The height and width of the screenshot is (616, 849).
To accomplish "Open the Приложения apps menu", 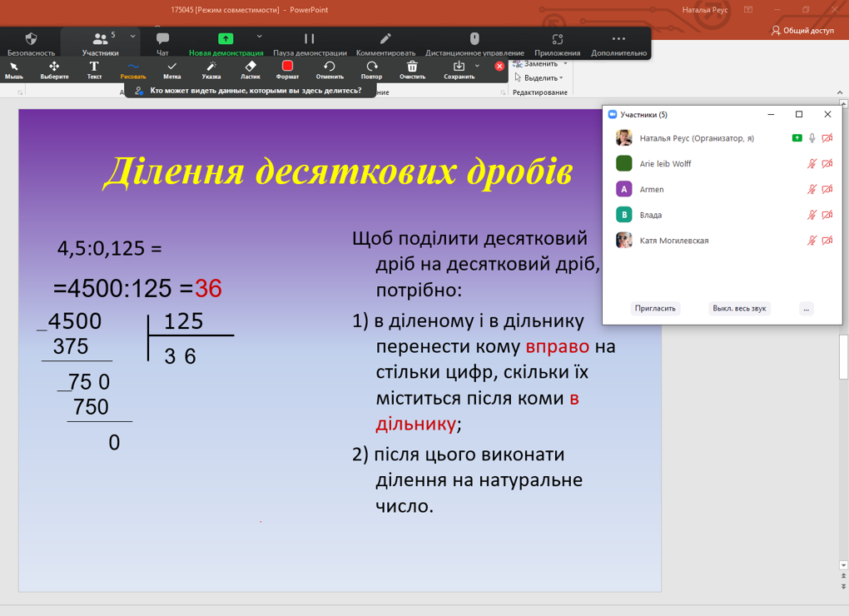I will (x=557, y=42).
